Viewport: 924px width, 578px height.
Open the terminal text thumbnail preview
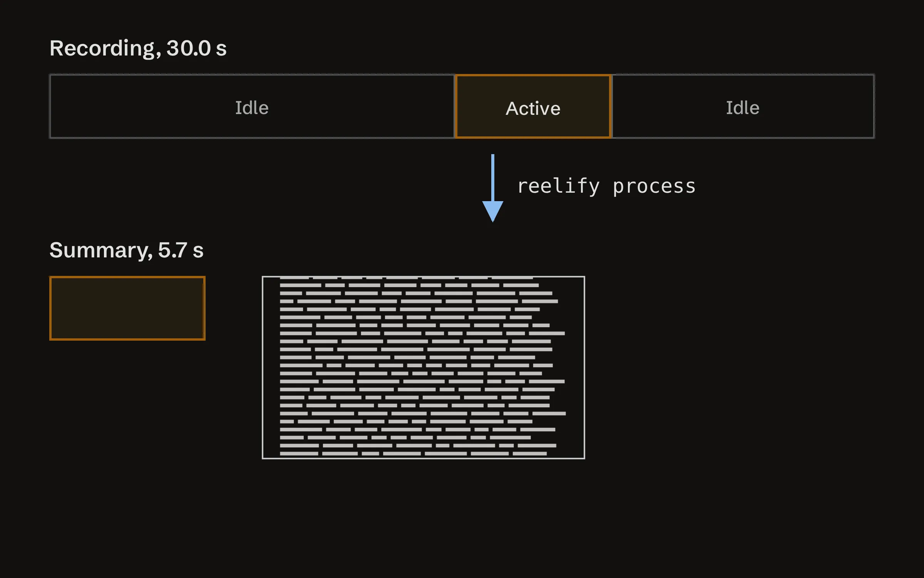(423, 368)
